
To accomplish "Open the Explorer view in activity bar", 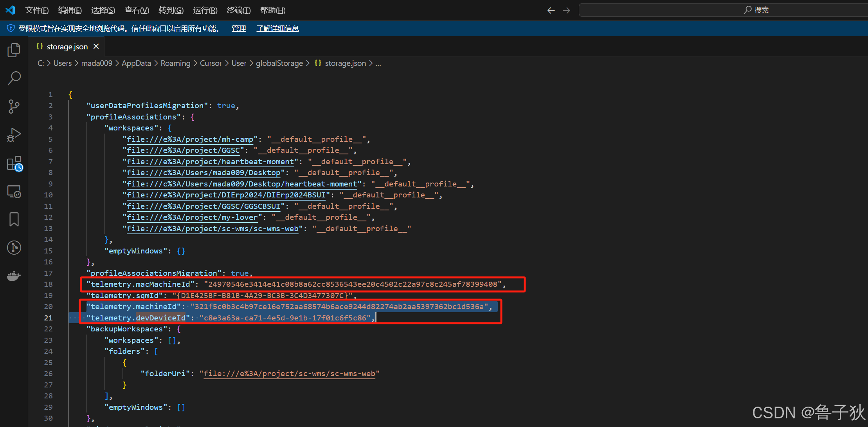I will (x=14, y=50).
